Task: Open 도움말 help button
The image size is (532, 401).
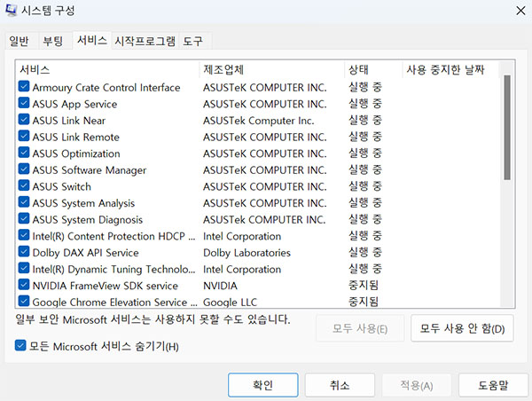Action: coord(493,385)
